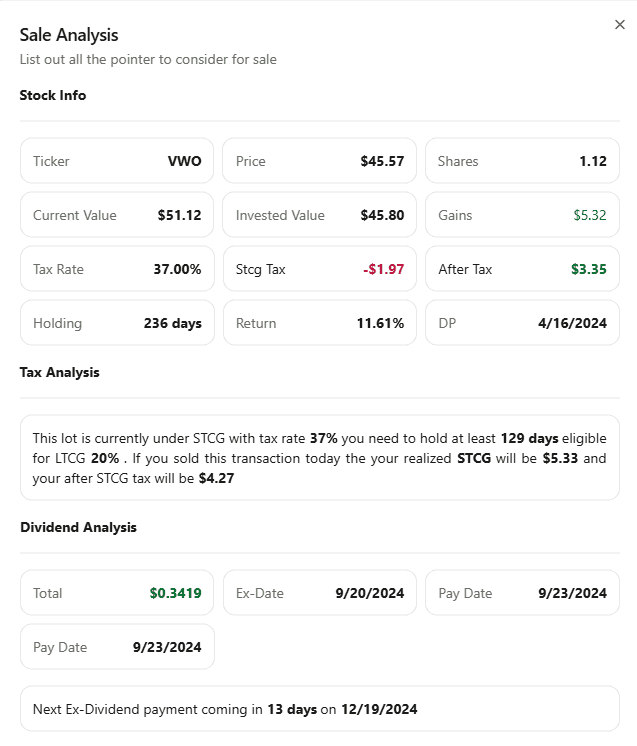Select the Holding 236 days card
Image resolution: width=637 pixels, height=746 pixels.
(117, 323)
